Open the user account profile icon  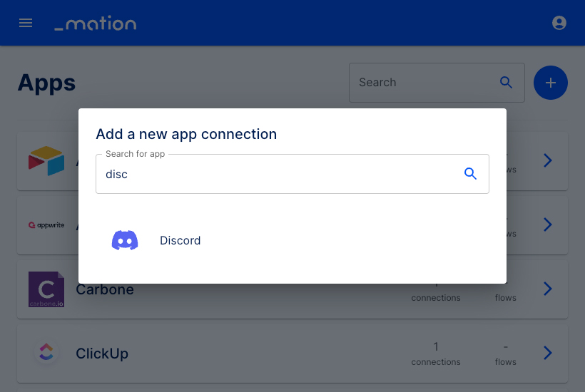559,23
